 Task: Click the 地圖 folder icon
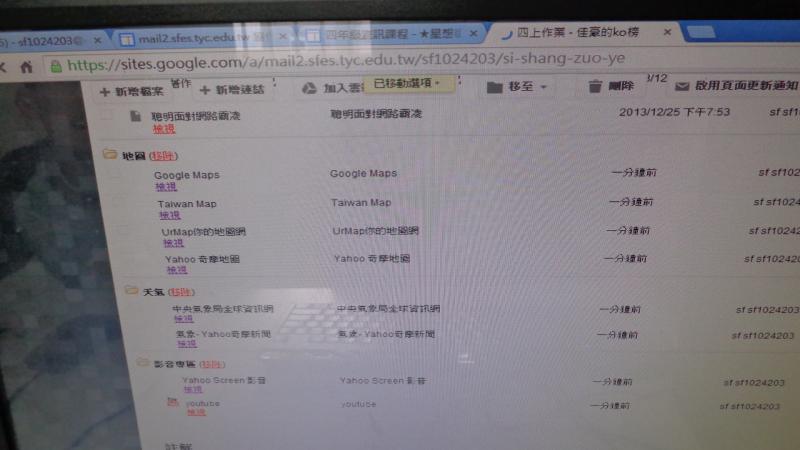[109, 154]
